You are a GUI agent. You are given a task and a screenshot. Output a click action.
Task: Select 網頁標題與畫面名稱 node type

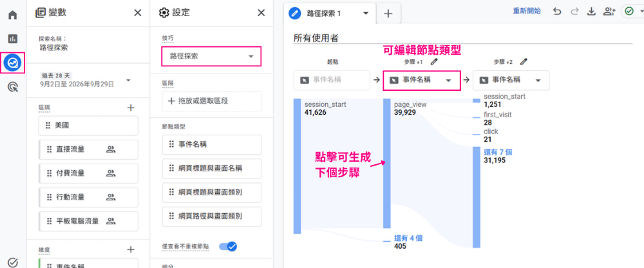(212, 169)
